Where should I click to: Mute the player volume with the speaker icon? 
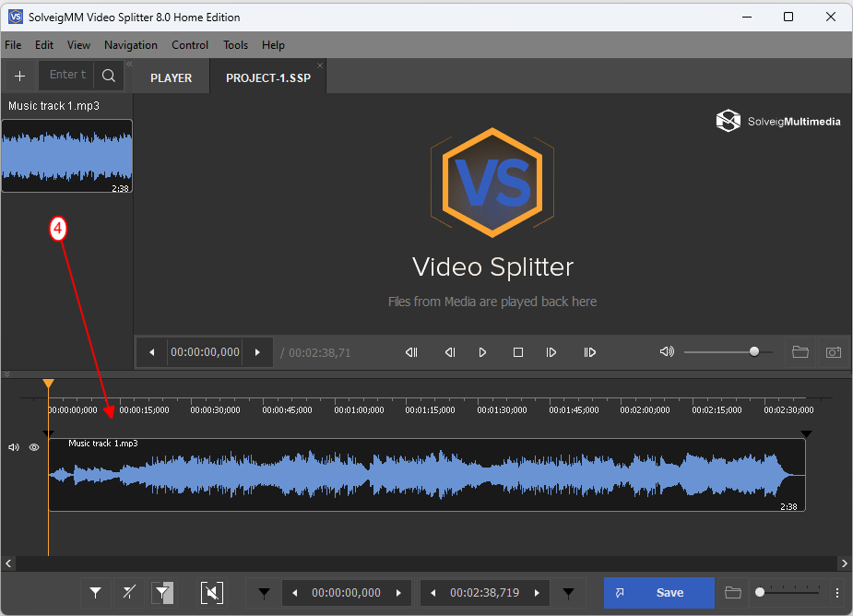pos(667,351)
